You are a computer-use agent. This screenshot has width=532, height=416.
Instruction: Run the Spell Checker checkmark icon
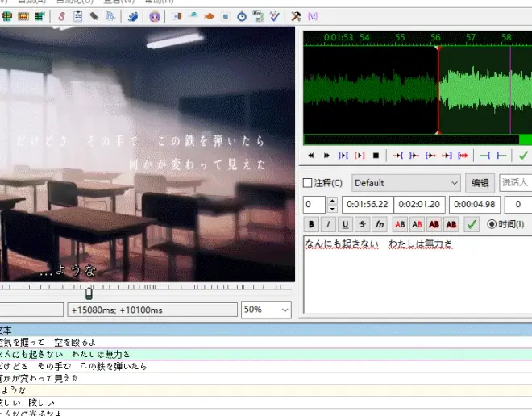pos(275,16)
